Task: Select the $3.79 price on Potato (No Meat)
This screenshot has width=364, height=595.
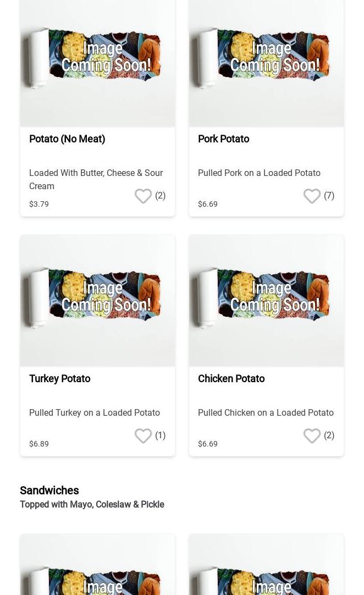Action: coord(39,204)
